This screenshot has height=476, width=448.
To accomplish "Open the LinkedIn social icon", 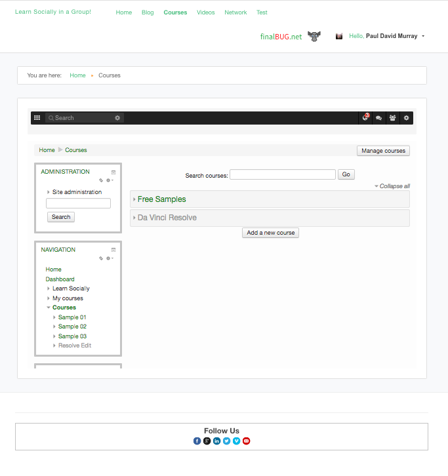I will point(216,441).
